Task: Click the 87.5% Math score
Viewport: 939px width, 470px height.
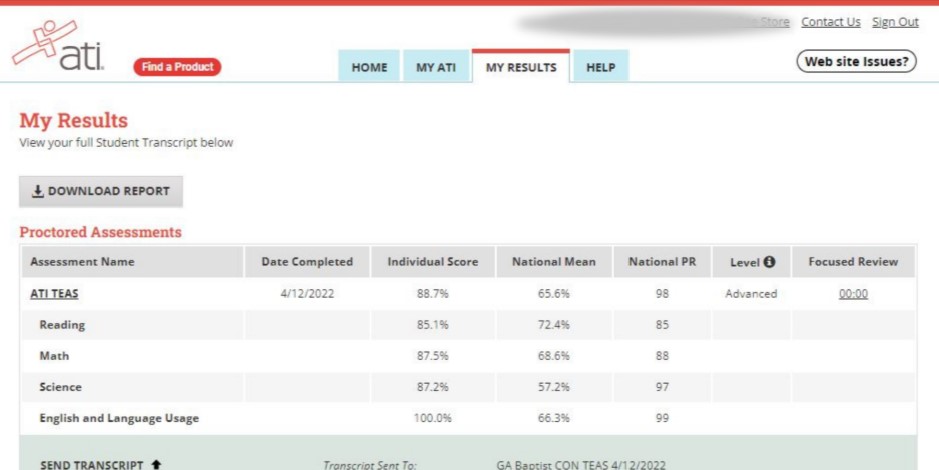Action: tap(432, 356)
